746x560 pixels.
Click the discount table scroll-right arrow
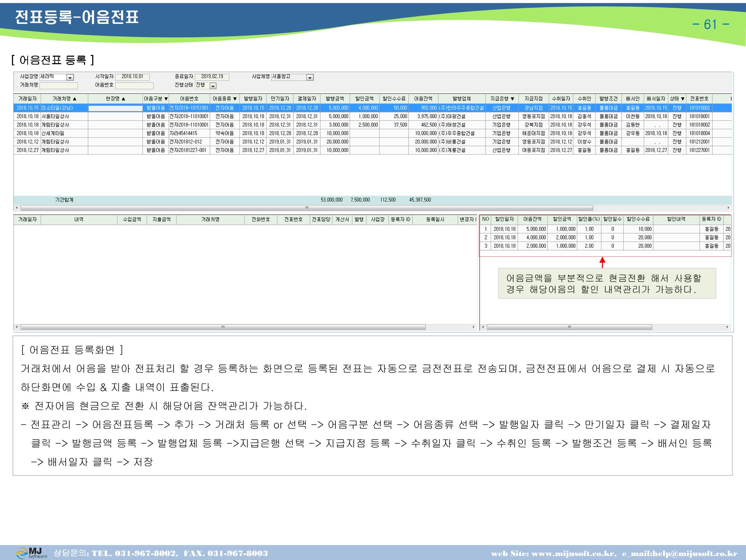click(x=727, y=327)
